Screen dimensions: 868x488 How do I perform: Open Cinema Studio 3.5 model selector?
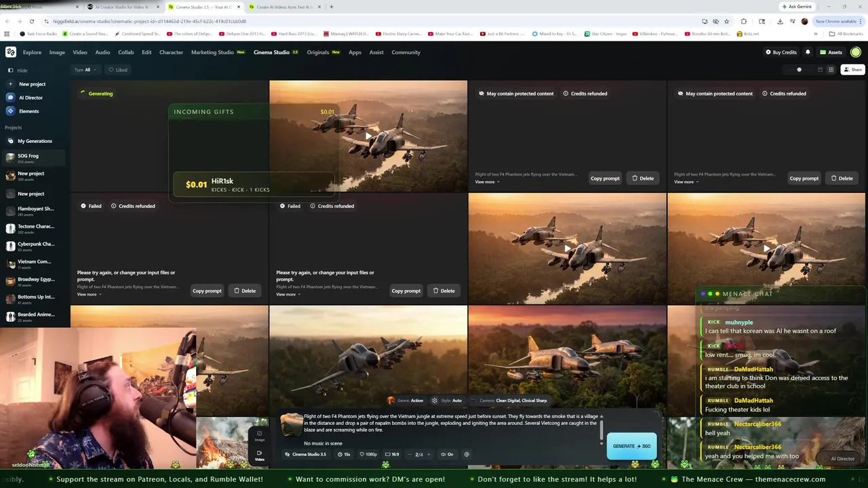coord(306,454)
